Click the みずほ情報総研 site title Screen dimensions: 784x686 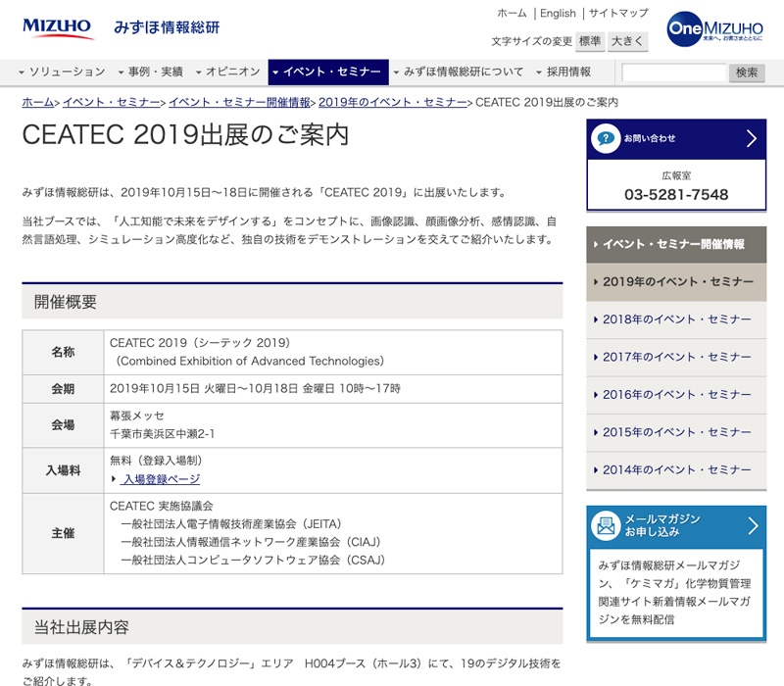tap(167, 27)
